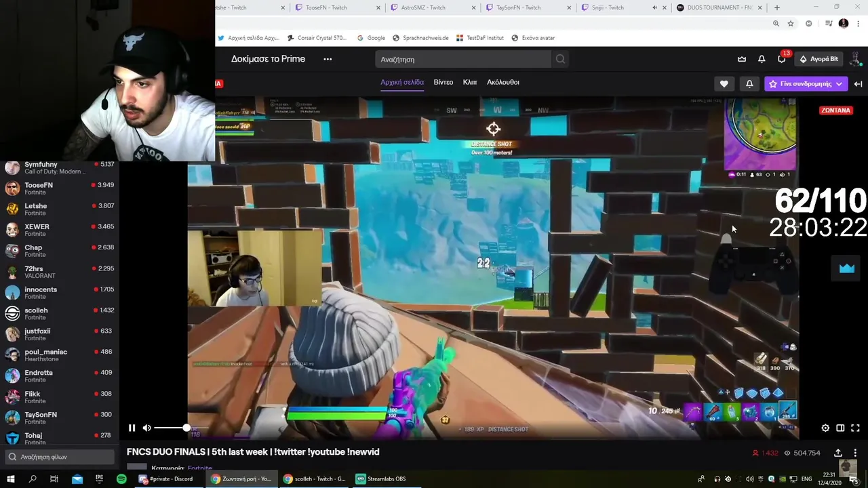Switch to the scolleh - Twitch Chrome window
Viewport: 868px width, 488px height.
click(x=315, y=479)
